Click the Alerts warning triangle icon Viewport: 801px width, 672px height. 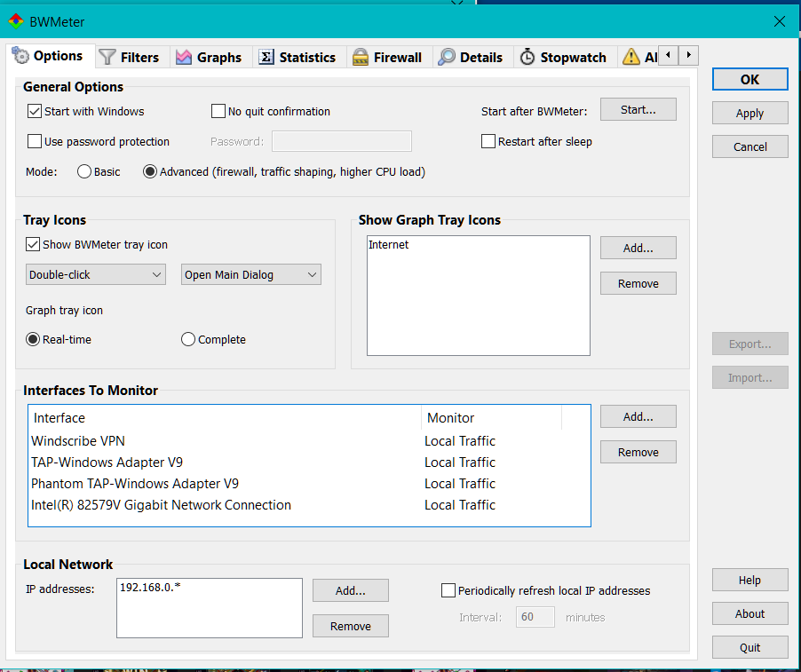630,57
